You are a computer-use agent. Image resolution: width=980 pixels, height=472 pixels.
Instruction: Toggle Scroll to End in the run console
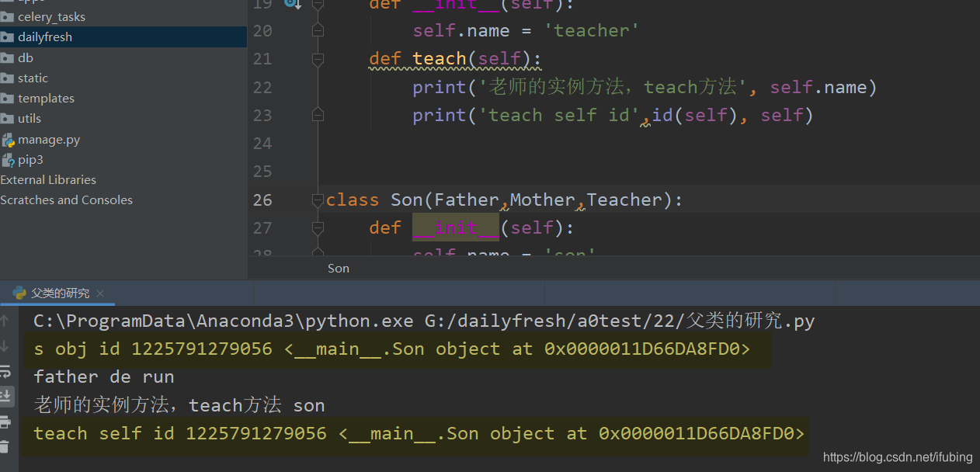pos(5,397)
